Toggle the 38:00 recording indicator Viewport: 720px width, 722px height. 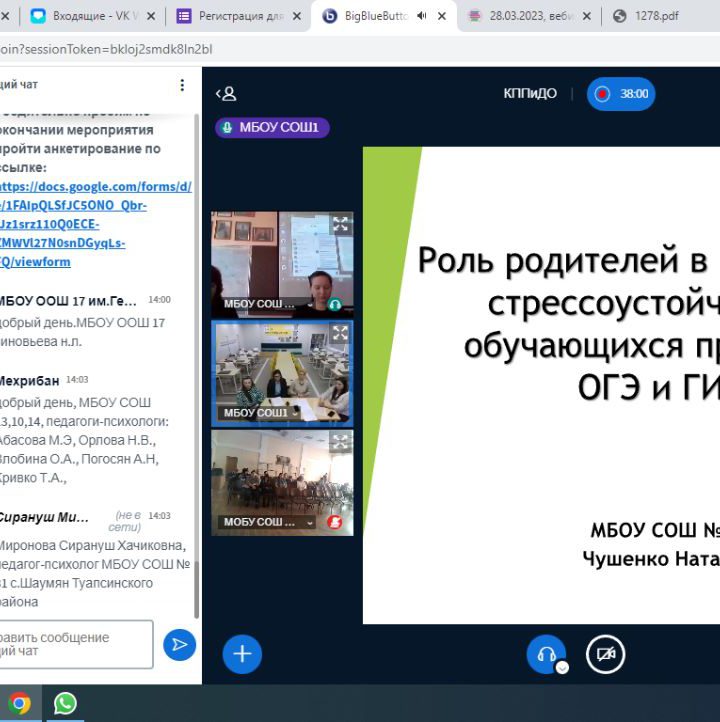(x=621, y=94)
